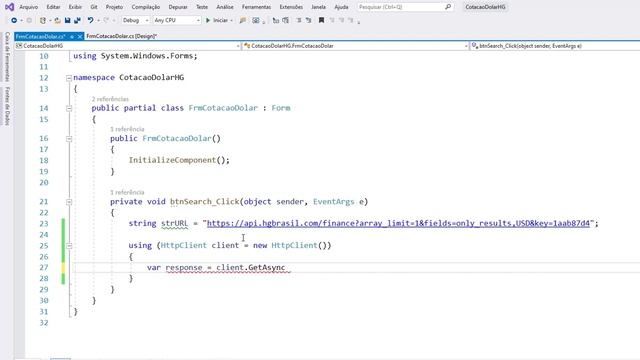Click the navigate backward arrow icon

(14, 20)
